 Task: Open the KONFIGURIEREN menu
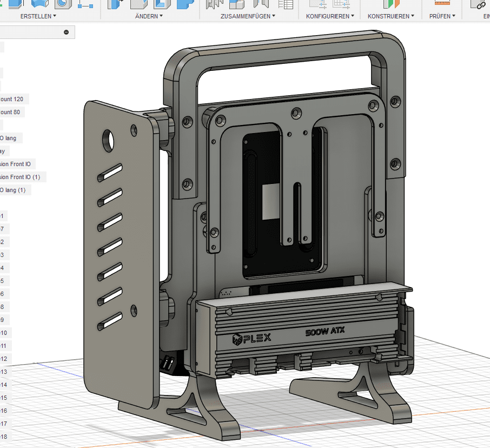(x=330, y=16)
